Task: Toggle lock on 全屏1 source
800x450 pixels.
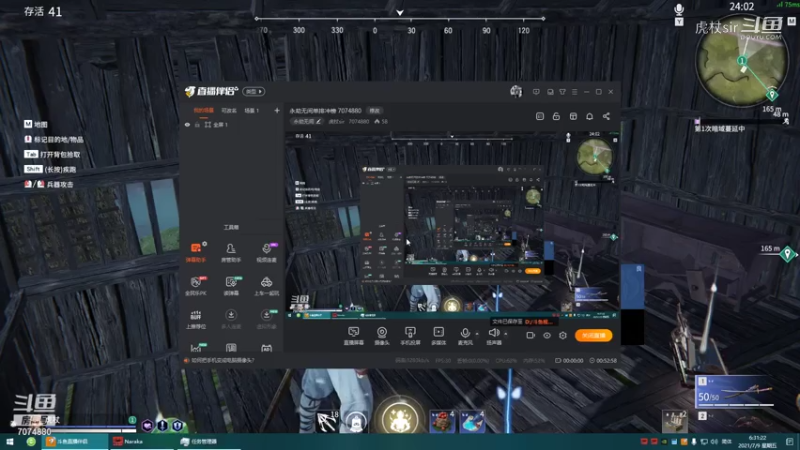Action: 197,124
